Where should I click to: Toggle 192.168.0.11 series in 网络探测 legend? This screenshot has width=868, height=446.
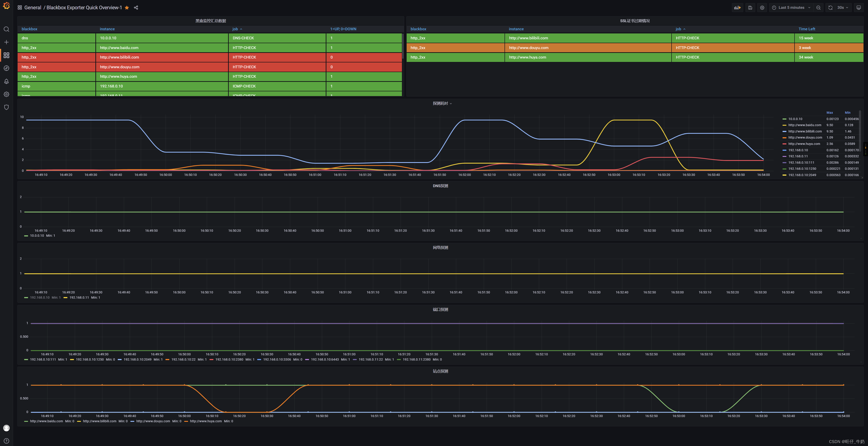coord(79,297)
